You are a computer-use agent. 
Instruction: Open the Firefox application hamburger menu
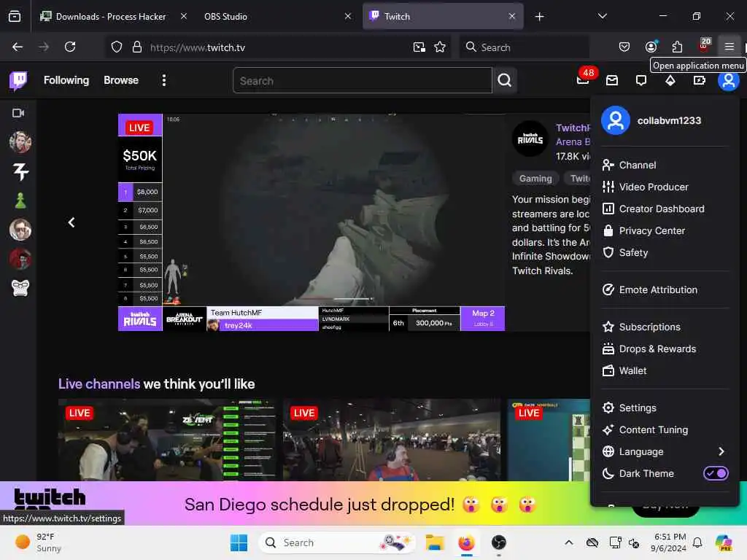(729, 47)
